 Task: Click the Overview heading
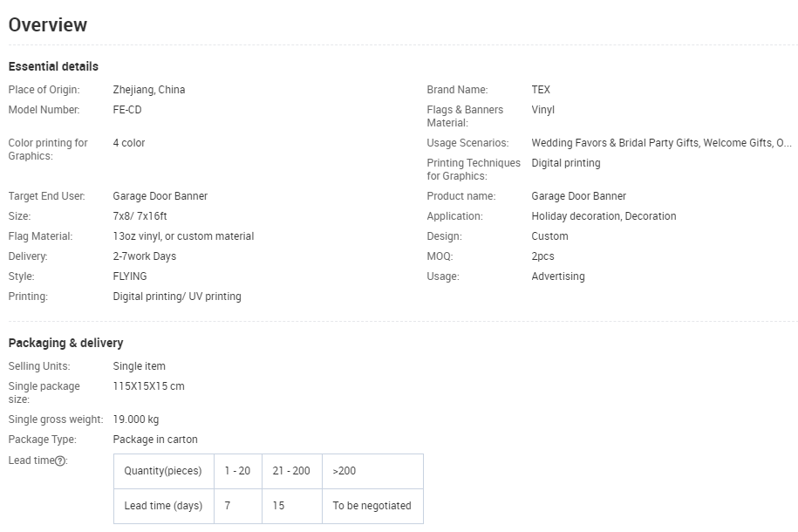pos(48,24)
